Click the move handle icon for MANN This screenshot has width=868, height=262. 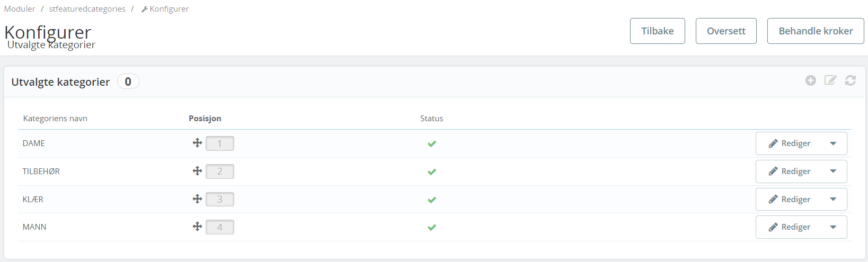point(197,227)
